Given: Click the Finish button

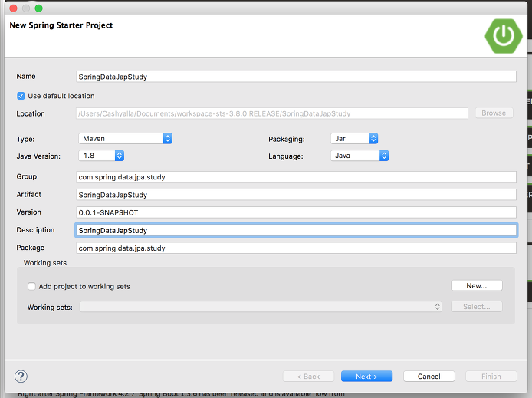Looking at the screenshot, I should coord(491,377).
